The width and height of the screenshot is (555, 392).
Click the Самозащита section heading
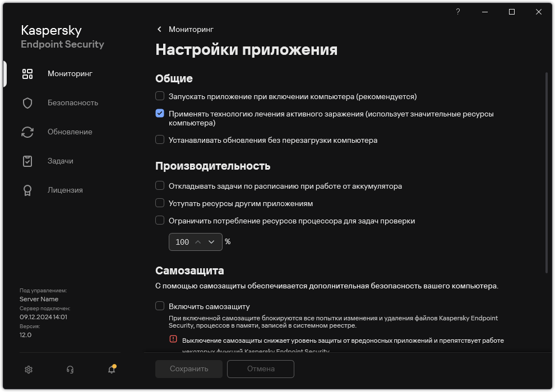click(189, 270)
